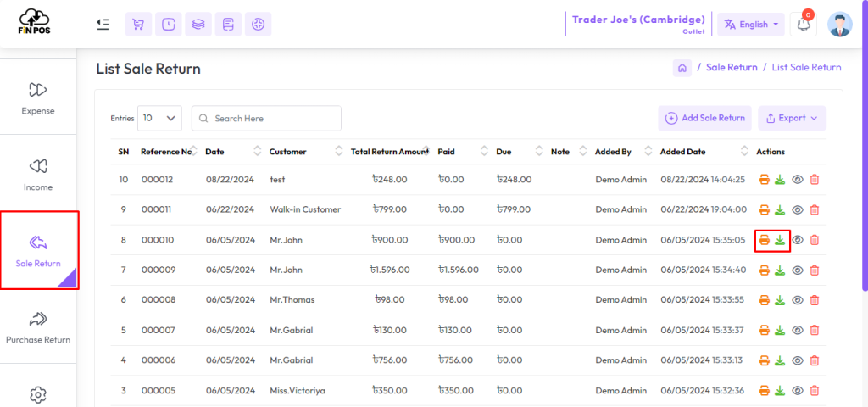The height and width of the screenshot is (407, 868).
Task: Download invoice for reference 000009
Action: (780, 270)
